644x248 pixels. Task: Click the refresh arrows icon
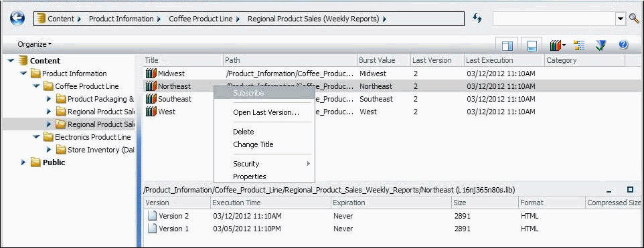coord(477,18)
